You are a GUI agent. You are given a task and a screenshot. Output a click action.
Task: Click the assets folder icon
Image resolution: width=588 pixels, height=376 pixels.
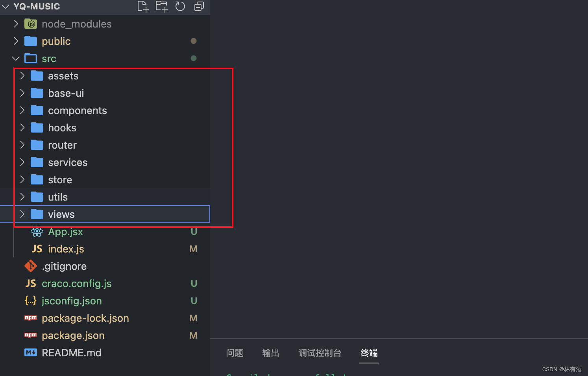tap(37, 76)
